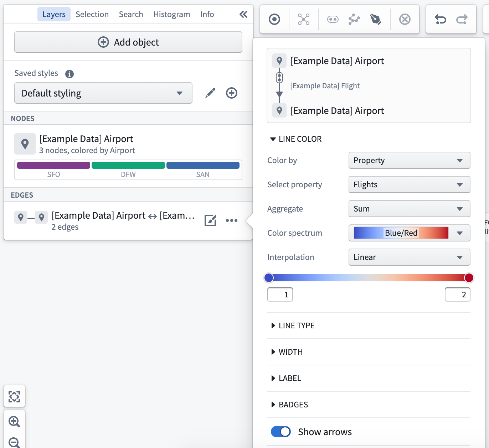This screenshot has height=448, width=489.
Task: Open the Aggregate dropdown
Action: click(x=409, y=209)
